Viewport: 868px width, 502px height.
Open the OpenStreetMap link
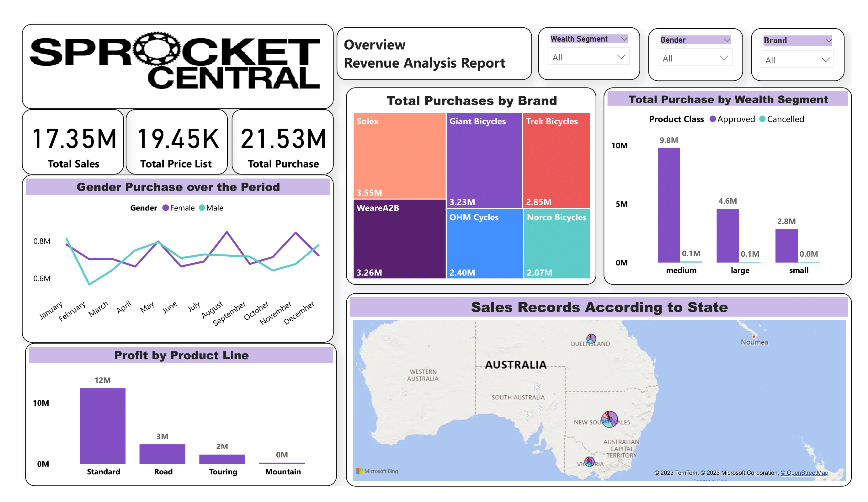804,473
